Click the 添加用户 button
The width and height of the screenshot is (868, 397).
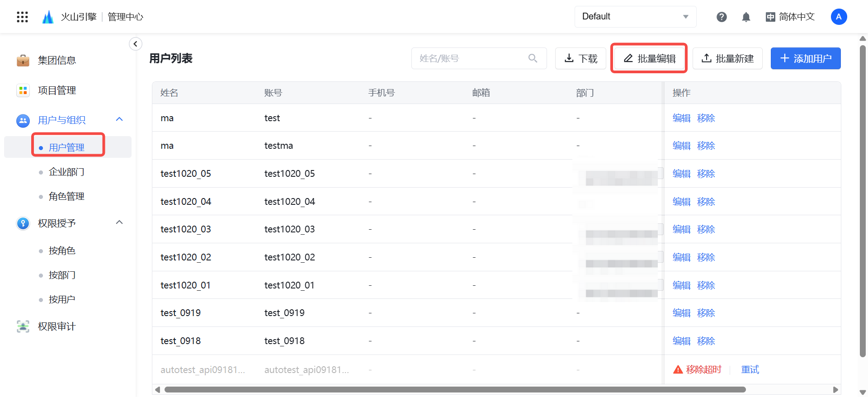click(x=805, y=58)
